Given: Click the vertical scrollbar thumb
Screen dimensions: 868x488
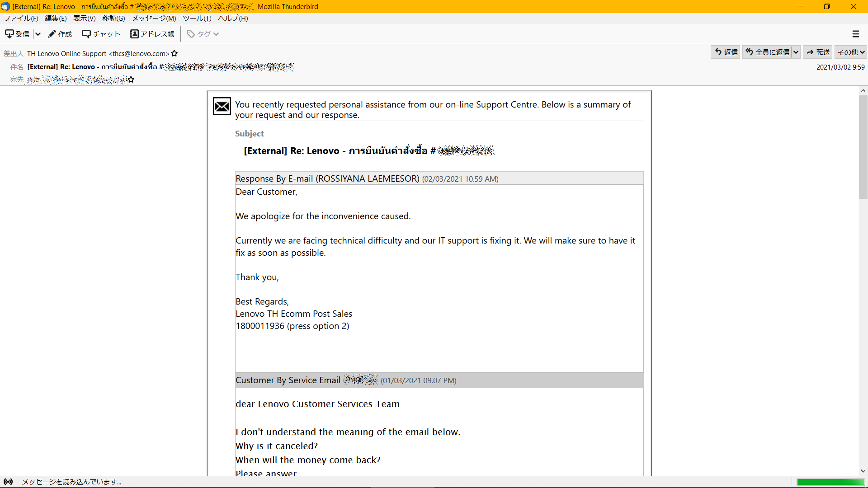Looking at the screenshot, I should [x=863, y=147].
